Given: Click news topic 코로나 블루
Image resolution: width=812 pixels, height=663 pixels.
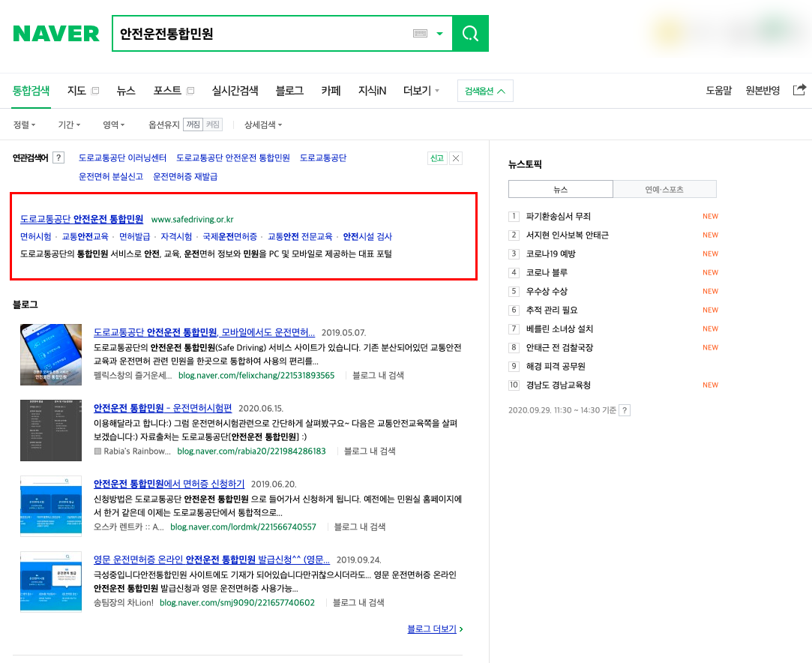Looking at the screenshot, I should pyautogui.click(x=547, y=272).
